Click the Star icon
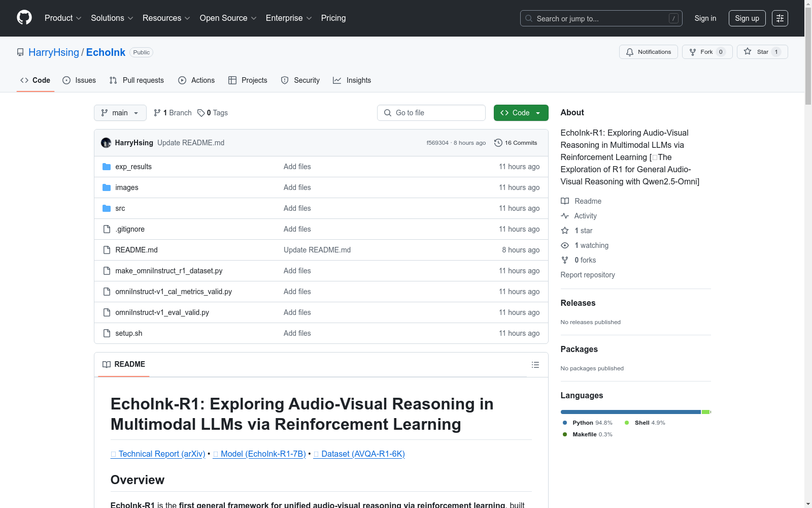The height and width of the screenshot is (508, 812). [748, 51]
